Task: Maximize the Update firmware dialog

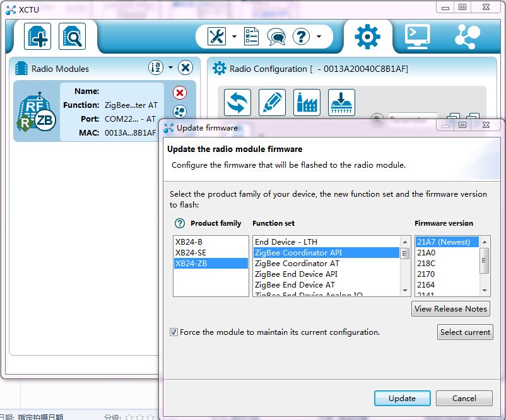Action: click(x=462, y=125)
